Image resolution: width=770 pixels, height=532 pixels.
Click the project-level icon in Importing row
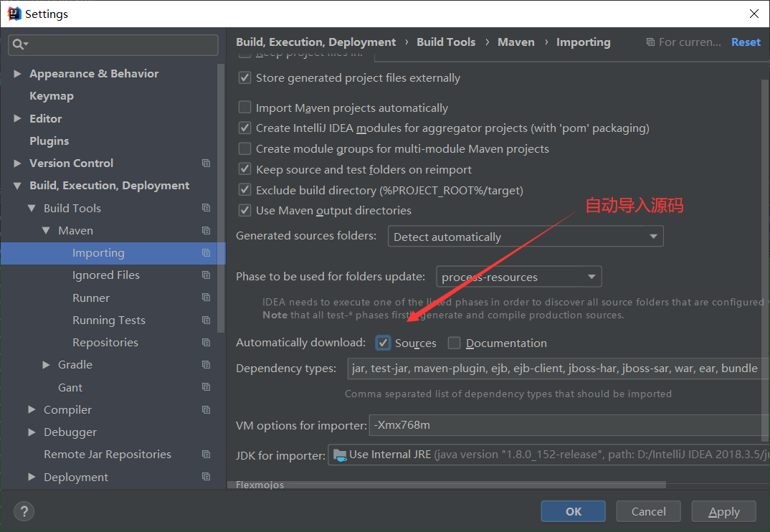click(x=206, y=252)
